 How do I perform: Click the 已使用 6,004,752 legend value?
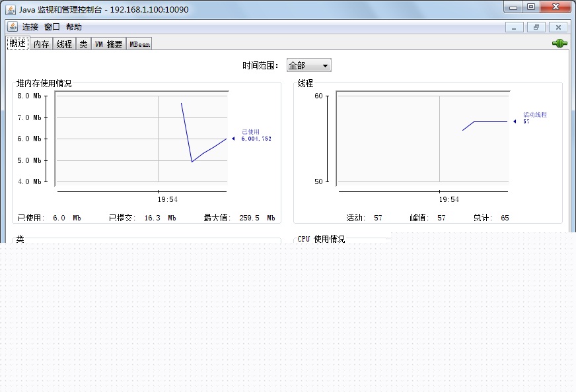pyautogui.click(x=256, y=139)
